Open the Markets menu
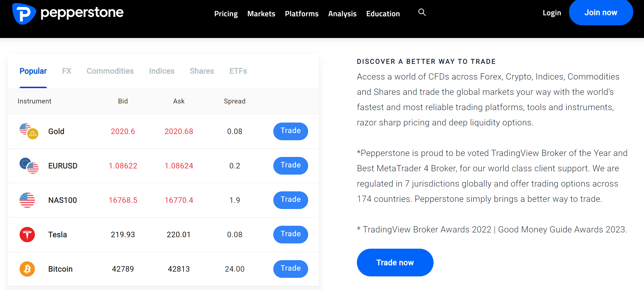The width and height of the screenshot is (644, 290). pos(261,14)
